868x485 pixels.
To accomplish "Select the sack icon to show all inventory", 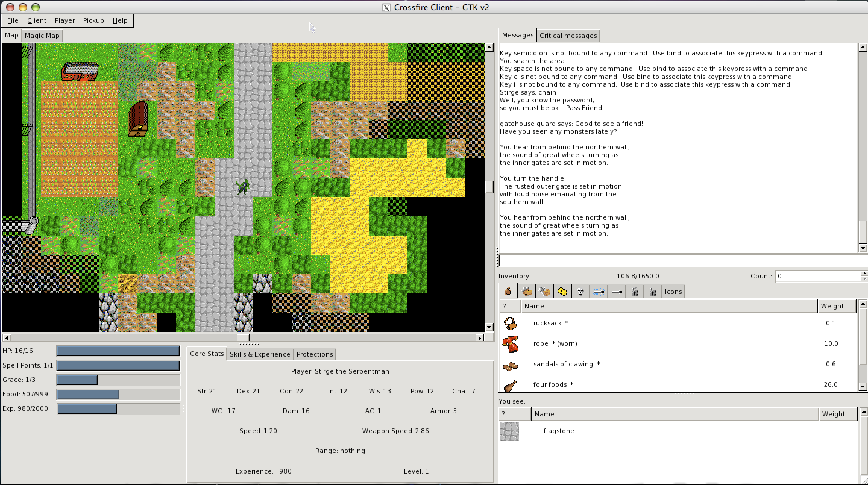I will coord(508,291).
